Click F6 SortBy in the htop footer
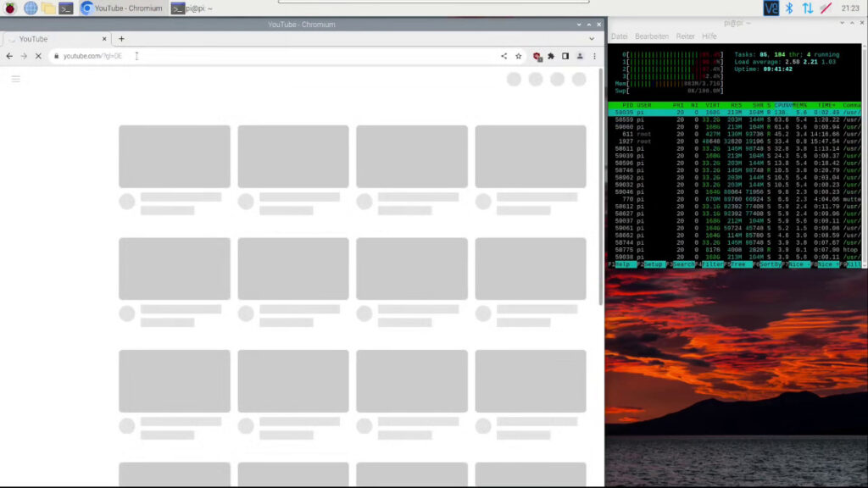Viewport: 868px width, 488px height. coord(766,264)
